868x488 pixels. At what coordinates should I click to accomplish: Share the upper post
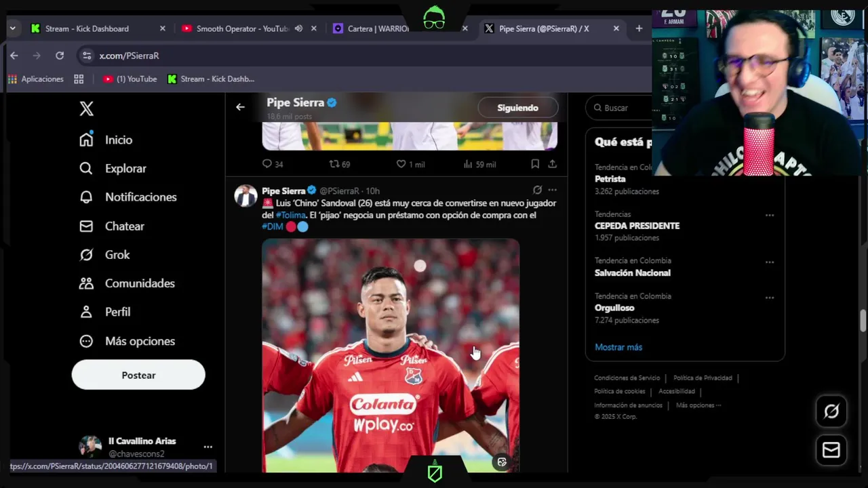click(x=553, y=164)
